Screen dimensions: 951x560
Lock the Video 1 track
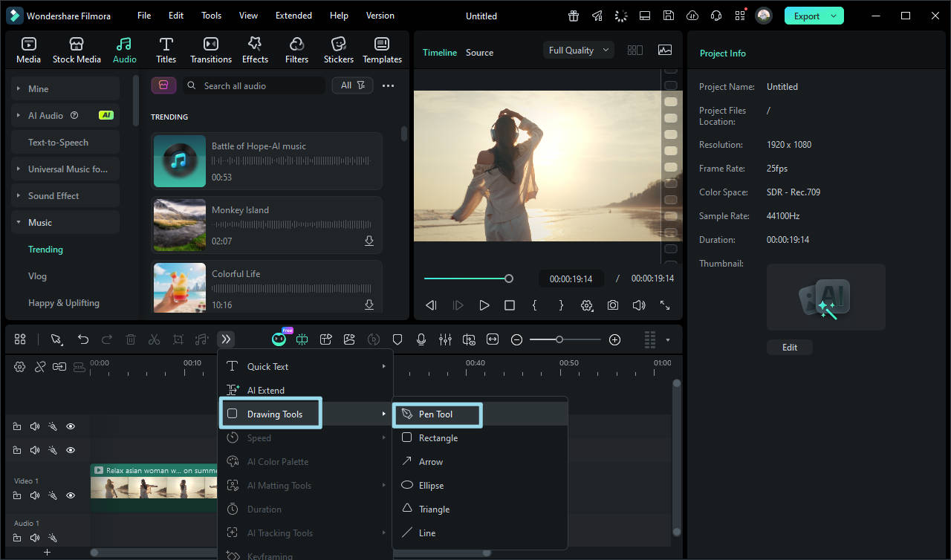coord(17,495)
